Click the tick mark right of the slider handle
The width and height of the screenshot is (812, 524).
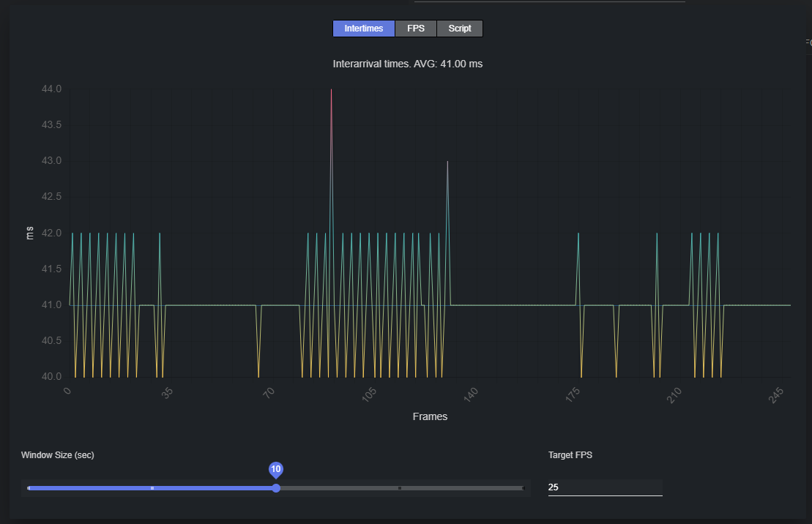400,488
